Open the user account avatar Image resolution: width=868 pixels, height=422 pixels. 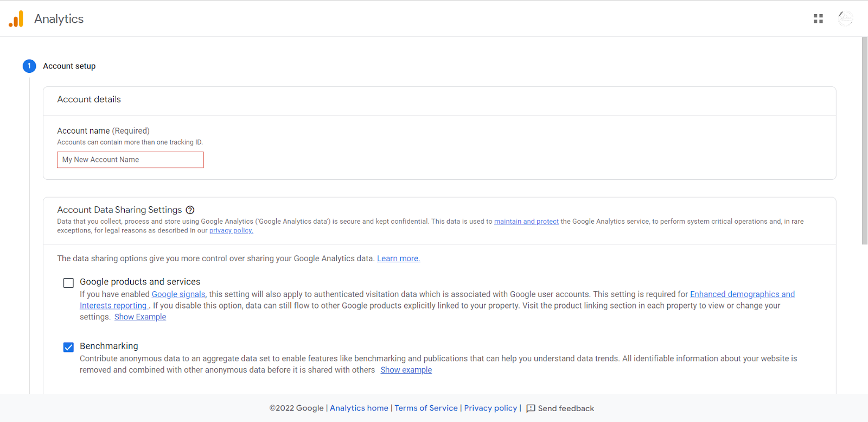tap(845, 18)
